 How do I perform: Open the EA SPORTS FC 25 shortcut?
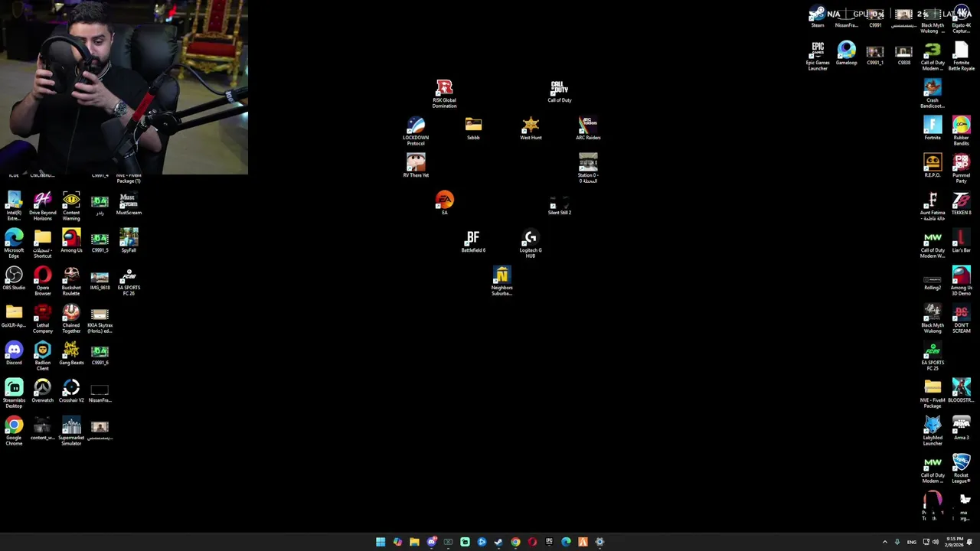933,357
